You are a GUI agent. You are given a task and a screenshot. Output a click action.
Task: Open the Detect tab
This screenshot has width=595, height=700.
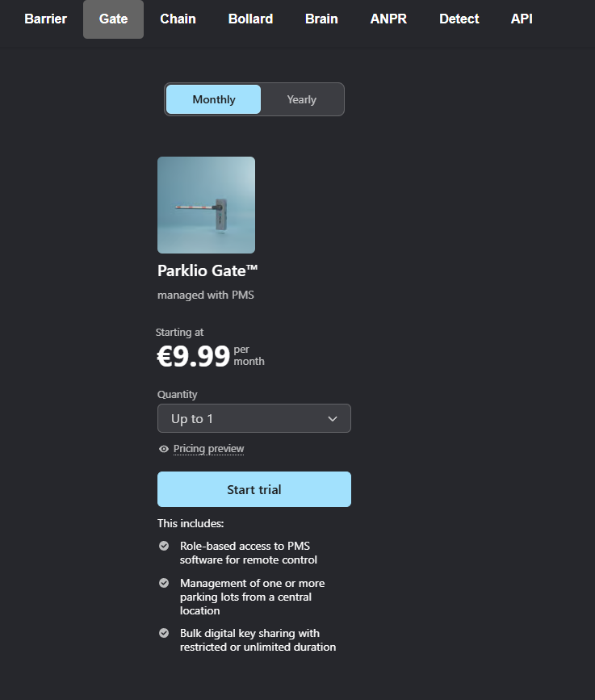click(459, 19)
